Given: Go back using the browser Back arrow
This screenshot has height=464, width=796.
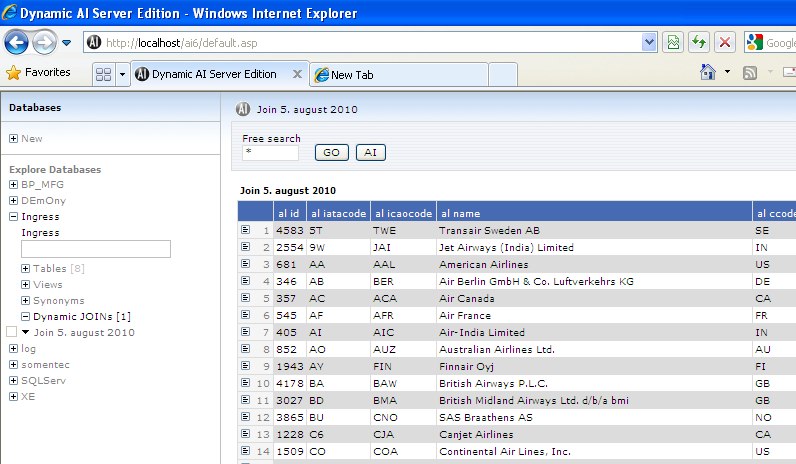Looking at the screenshot, I should [16, 43].
